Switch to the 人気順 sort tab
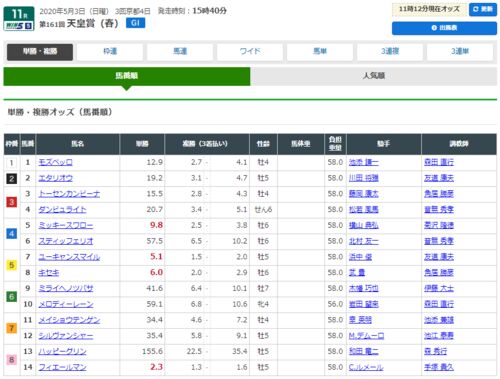Viewport: 500px width, 379px height. [374, 76]
